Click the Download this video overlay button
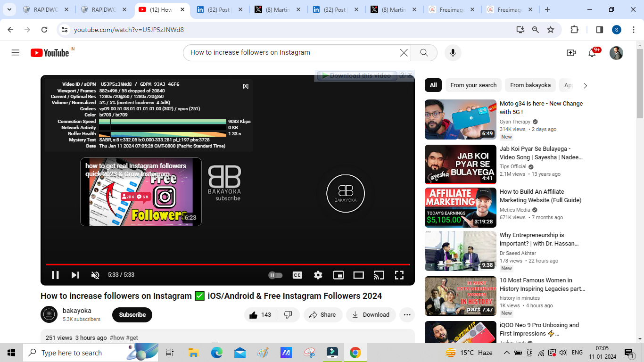The width and height of the screenshot is (644, 362). point(357,75)
